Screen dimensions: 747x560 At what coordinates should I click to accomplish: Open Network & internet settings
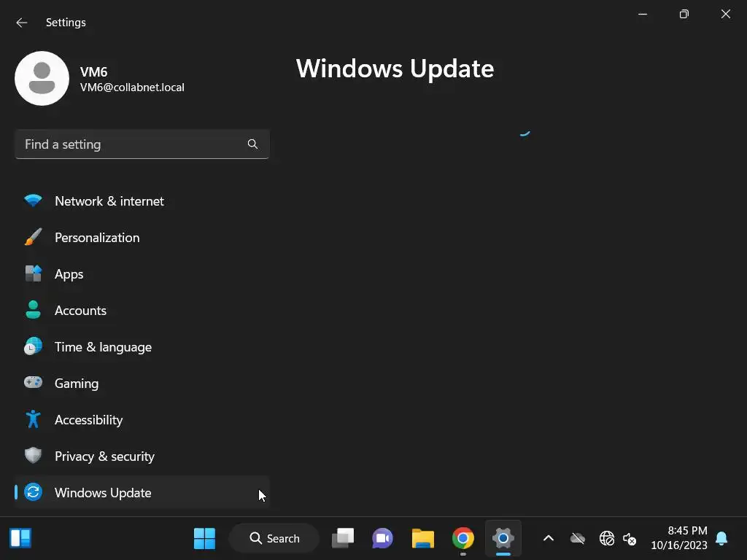tap(142, 201)
